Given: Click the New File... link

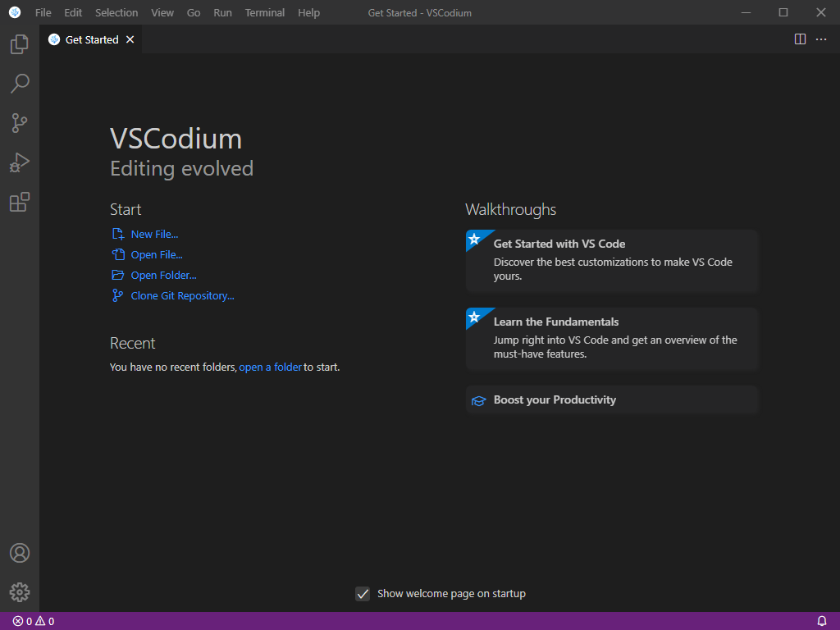Looking at the screenshot, I should point(155,234).
